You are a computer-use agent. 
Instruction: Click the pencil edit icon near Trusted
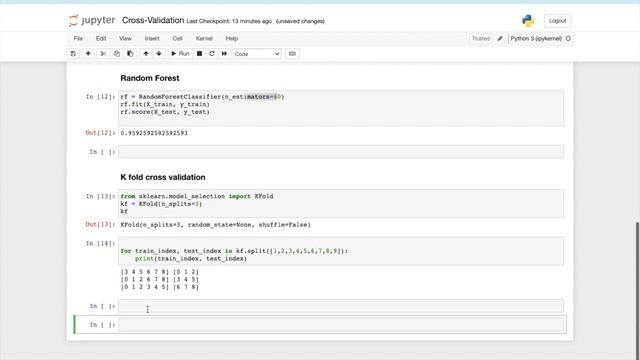point(500,38)
